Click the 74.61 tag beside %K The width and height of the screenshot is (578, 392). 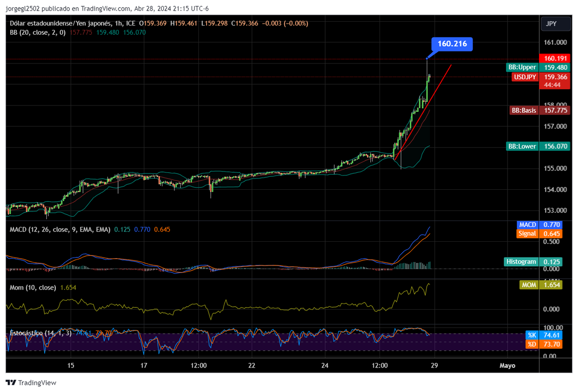[x=551, y=335]
